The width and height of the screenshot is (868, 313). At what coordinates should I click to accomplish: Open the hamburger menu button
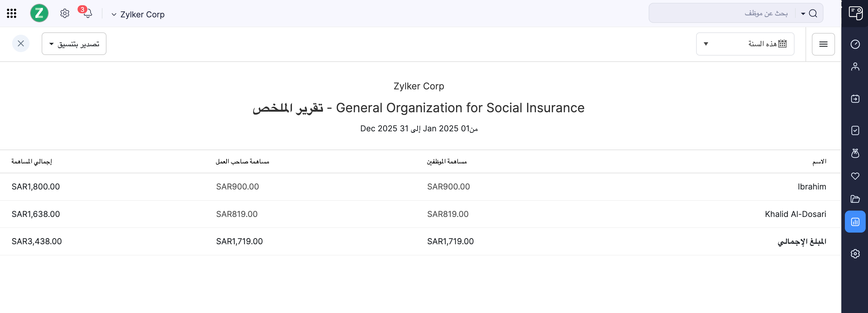[x=823, y=44]
